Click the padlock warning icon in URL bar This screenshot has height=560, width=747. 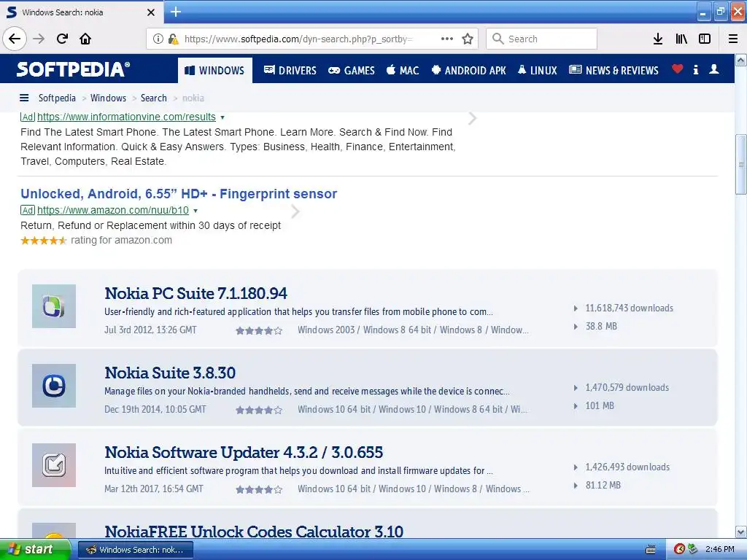(x=174, y=39)
